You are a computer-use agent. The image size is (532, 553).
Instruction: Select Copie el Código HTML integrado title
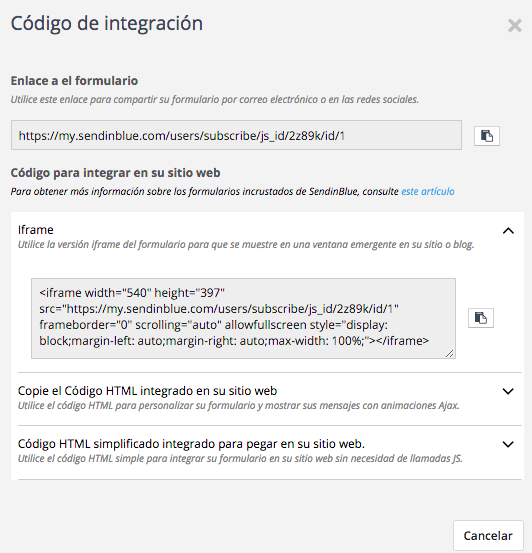point(147,391)
